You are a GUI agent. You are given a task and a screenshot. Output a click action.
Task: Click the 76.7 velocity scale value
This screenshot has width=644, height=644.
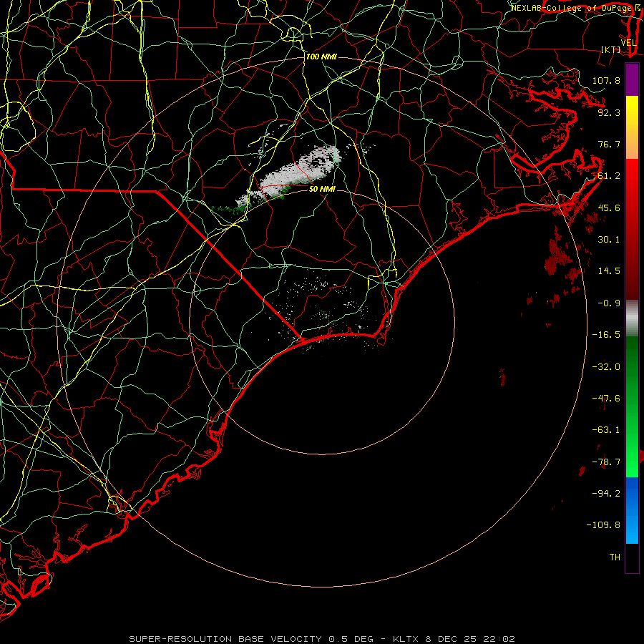tap(609, 144)
